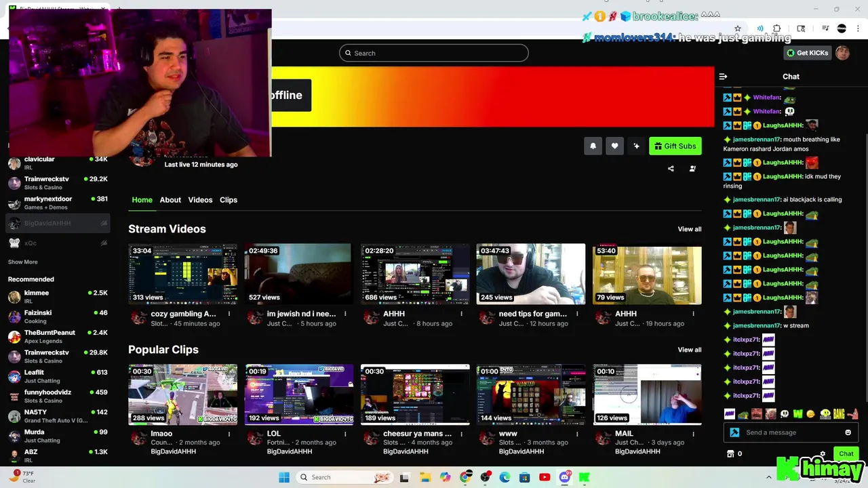
Task: Open the profile avatar menu top right
Action: pyautogui.click(x=842, y=53)
